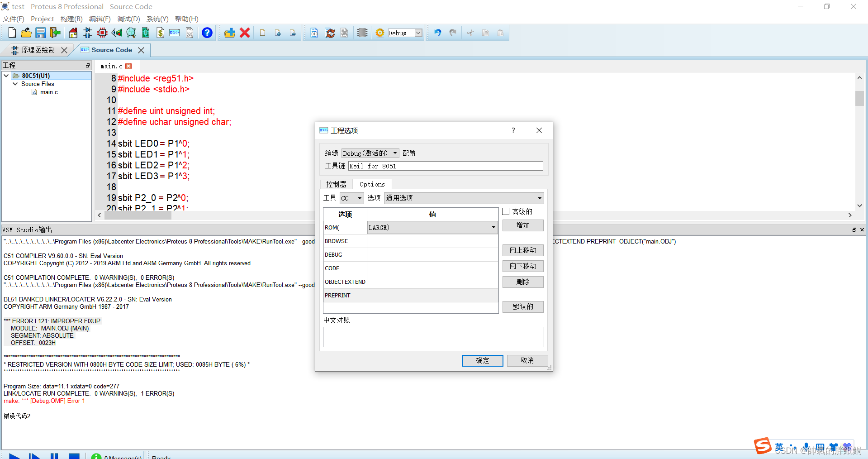Open the Bill of Materials dollar icon
Image resolution: width=868 pixels, height=459 pixels.
160,33
